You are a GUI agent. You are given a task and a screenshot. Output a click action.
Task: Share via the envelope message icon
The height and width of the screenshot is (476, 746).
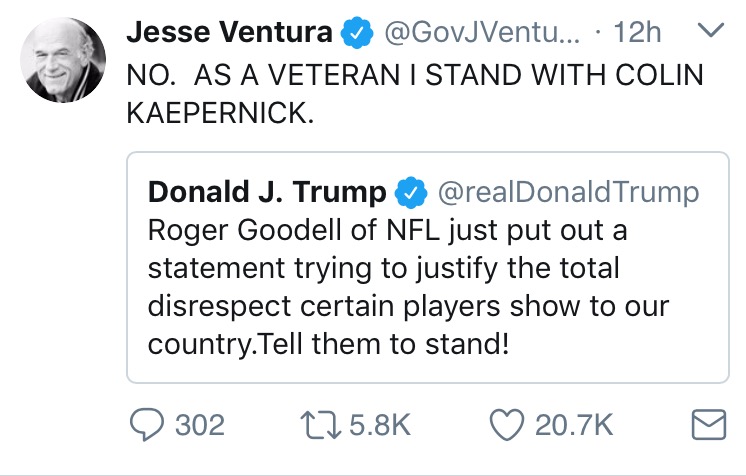709,426
